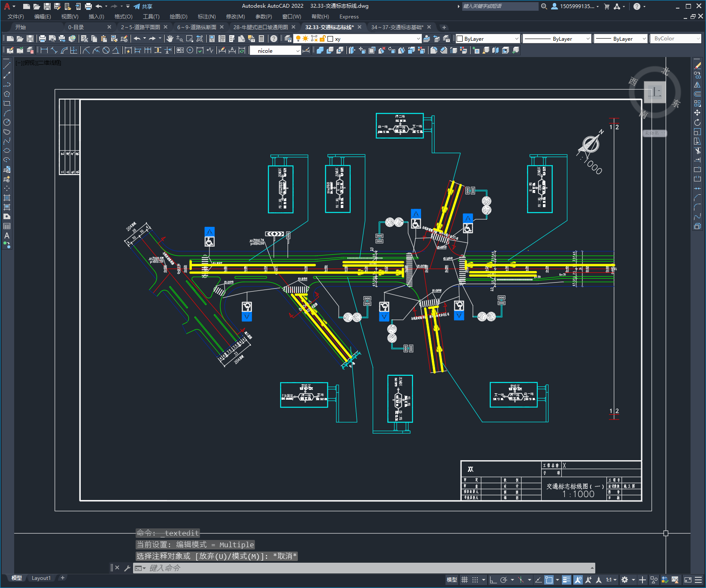The image size is (706, 588).
Task: Click the 上 face of the ViewCube
Action: click(x=655, y=92)
